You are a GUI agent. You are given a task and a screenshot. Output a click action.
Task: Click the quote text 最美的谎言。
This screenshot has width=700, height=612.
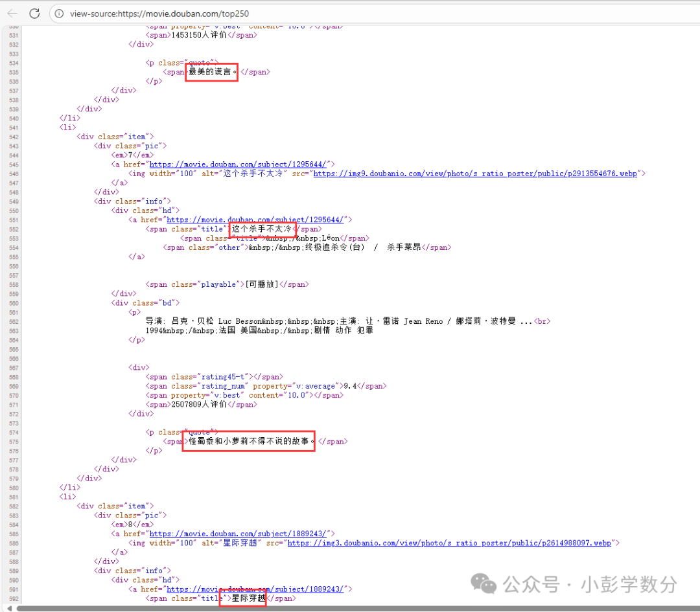[x=213, y=72]
